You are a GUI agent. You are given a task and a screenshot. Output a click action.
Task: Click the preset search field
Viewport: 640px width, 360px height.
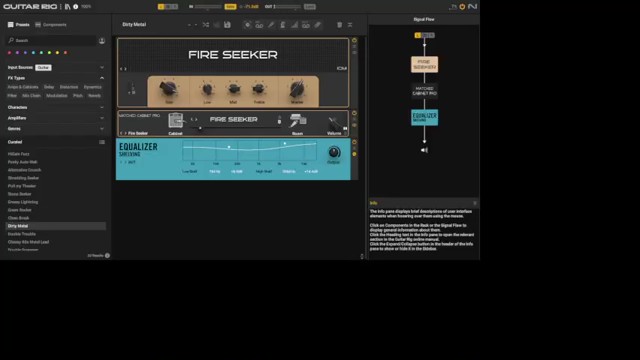(x=51, y=40)
